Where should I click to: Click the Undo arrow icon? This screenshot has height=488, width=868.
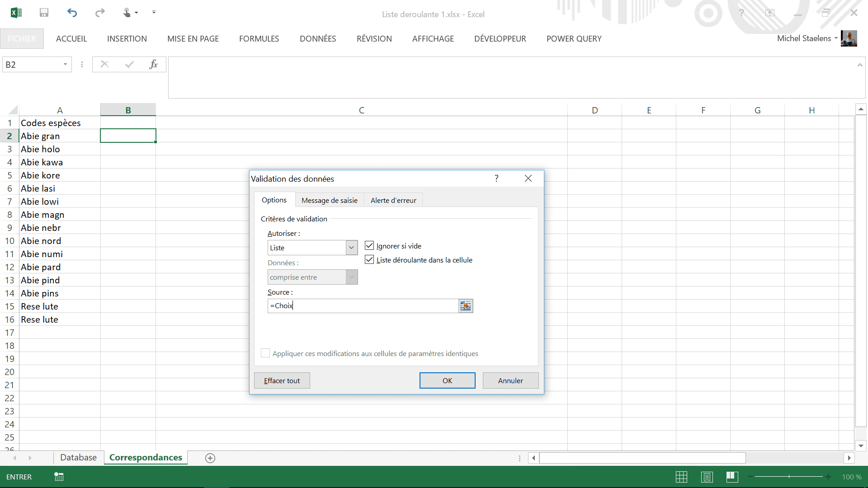pyautogui.click(x=72, y=13)
